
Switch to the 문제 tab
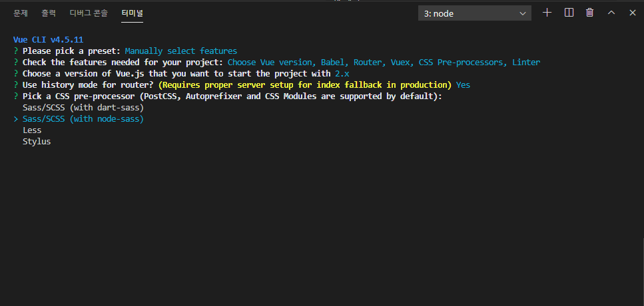point(21,13)
